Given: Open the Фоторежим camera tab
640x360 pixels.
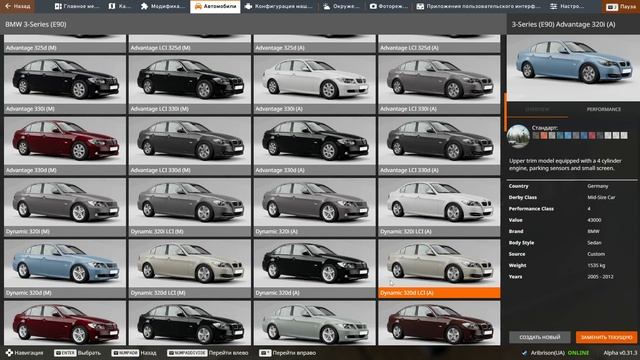Looking at the screenshot, I should click(389, 7).
